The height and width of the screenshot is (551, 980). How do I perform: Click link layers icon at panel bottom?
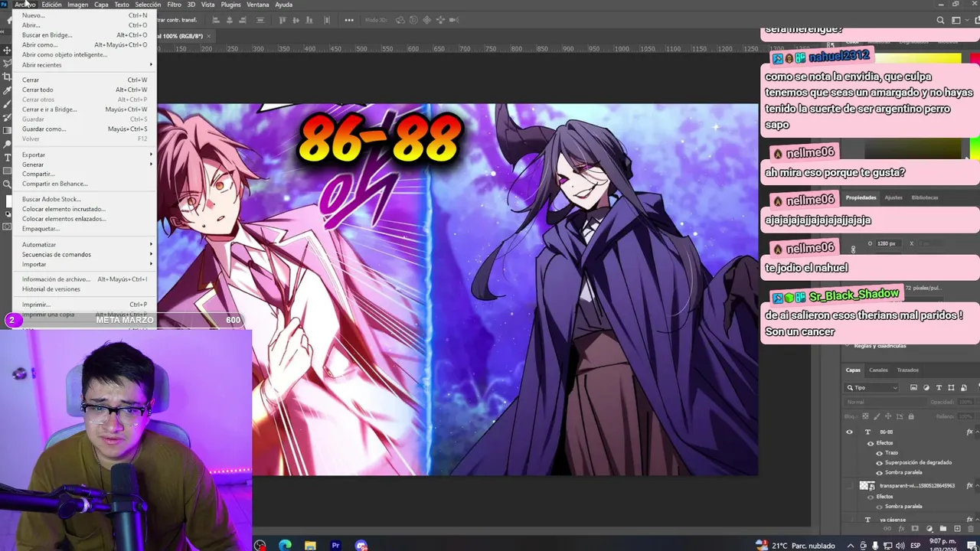887,528
